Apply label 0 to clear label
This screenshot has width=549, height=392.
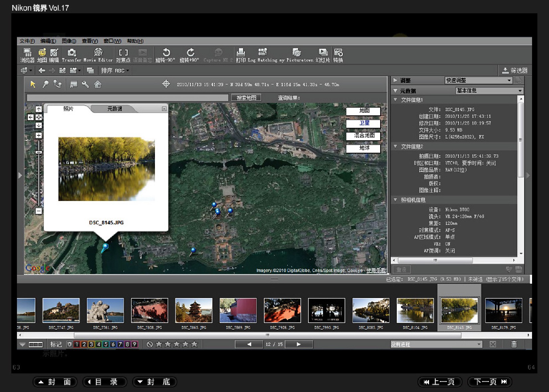[69, 344]
